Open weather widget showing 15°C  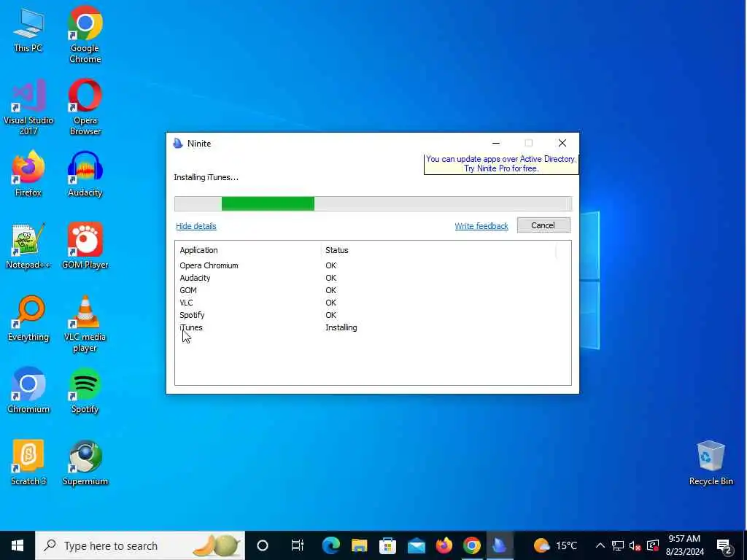(555, 545)
